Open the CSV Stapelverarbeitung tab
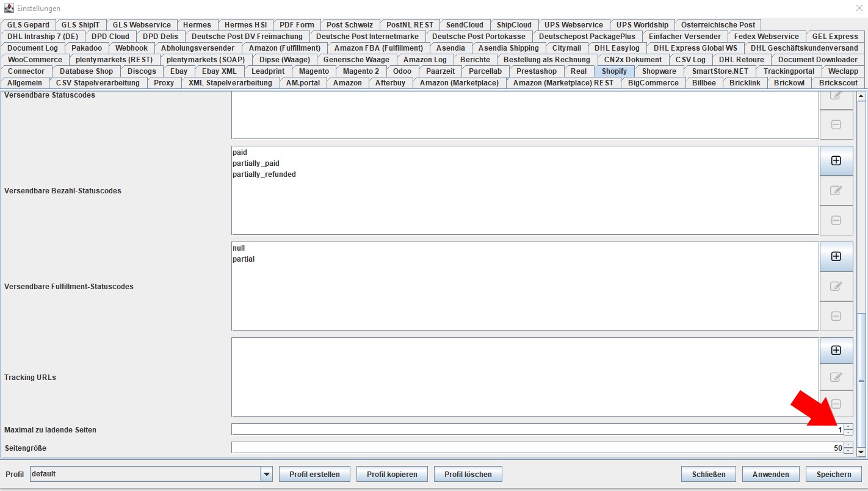The width and height of the screenshot is (868, 491). pyautogui.click(x=98, y=83)
